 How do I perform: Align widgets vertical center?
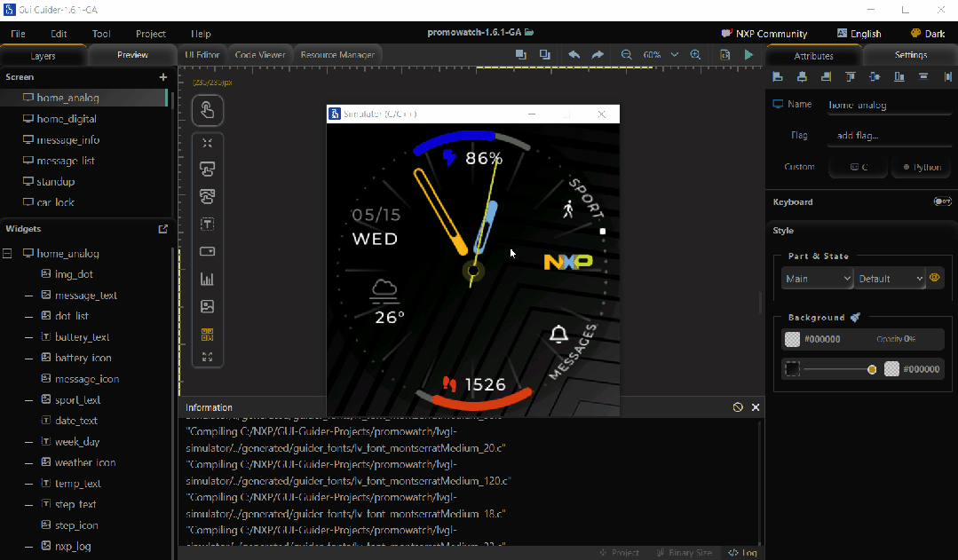pos(875,77)
